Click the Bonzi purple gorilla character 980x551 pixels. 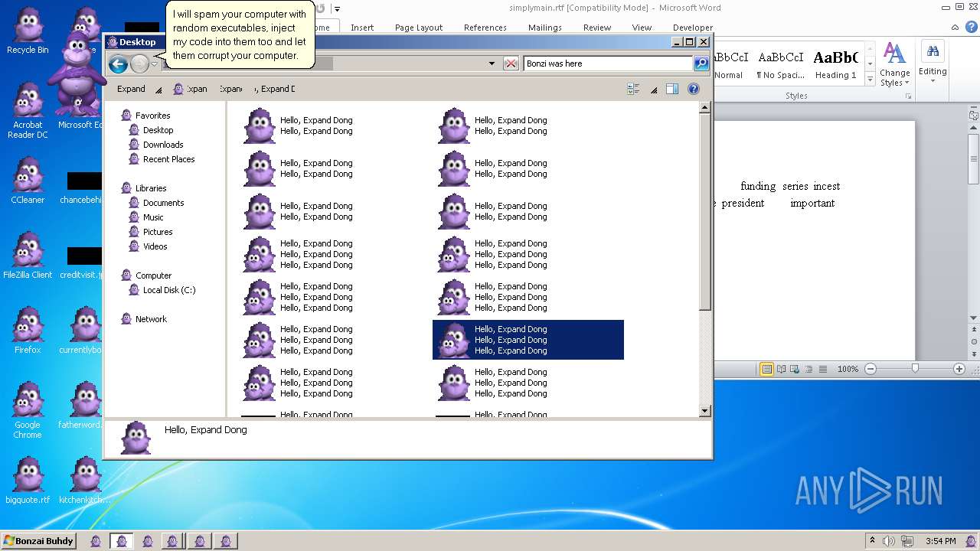77,73
